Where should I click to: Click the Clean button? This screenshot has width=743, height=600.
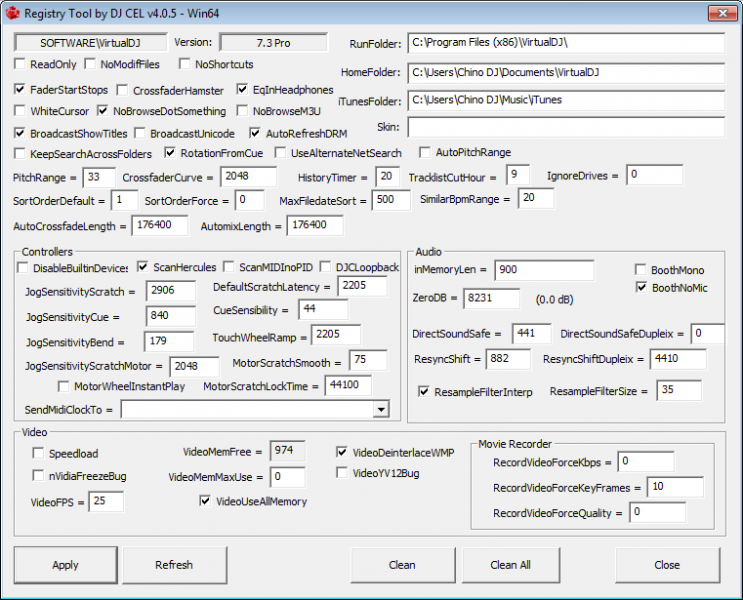(x=402, y=565)
